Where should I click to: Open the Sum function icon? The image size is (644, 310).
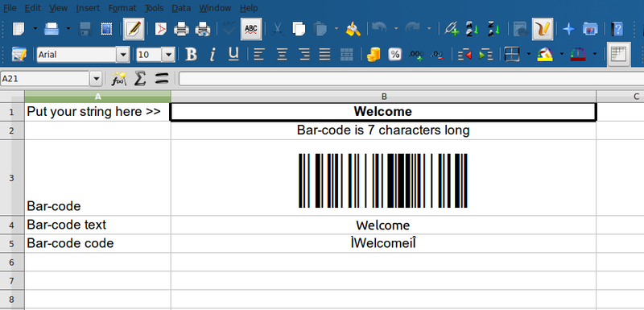140,78
